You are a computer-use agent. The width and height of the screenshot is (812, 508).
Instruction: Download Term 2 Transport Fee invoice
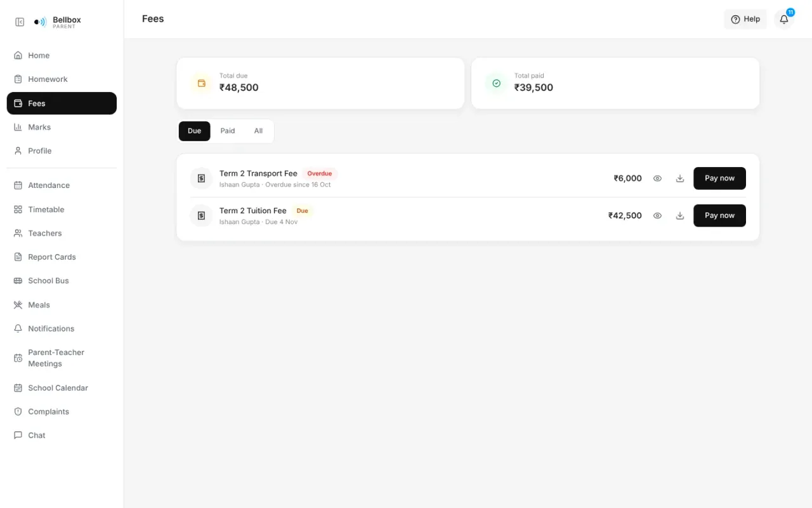coord(680,178)
